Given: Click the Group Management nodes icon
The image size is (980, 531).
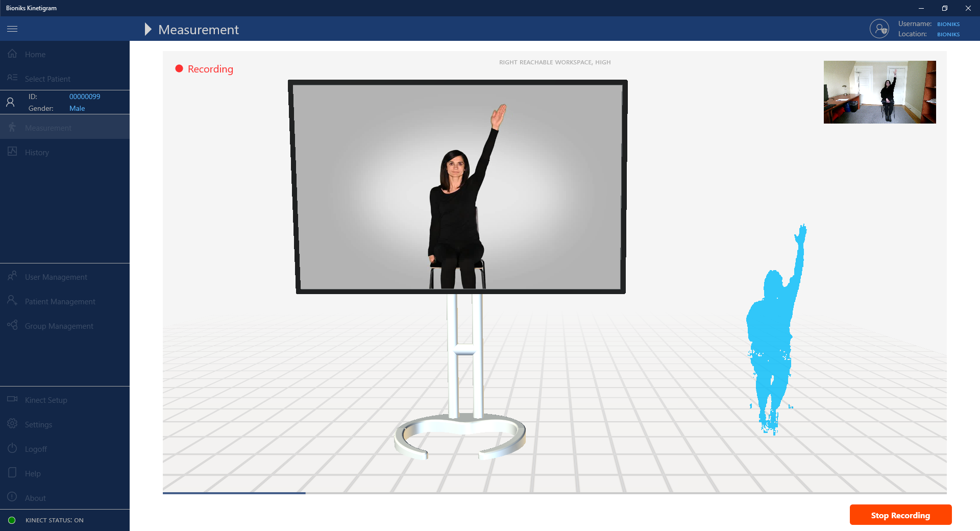Looking at the screenshot, I should [12, 325].
